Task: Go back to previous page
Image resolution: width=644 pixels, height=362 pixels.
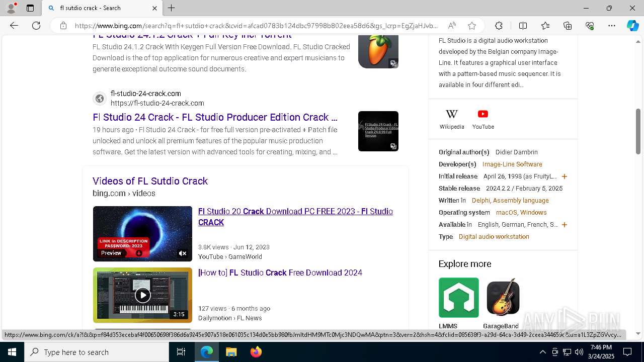Action: pyautogui.click(x=14, y=26)
